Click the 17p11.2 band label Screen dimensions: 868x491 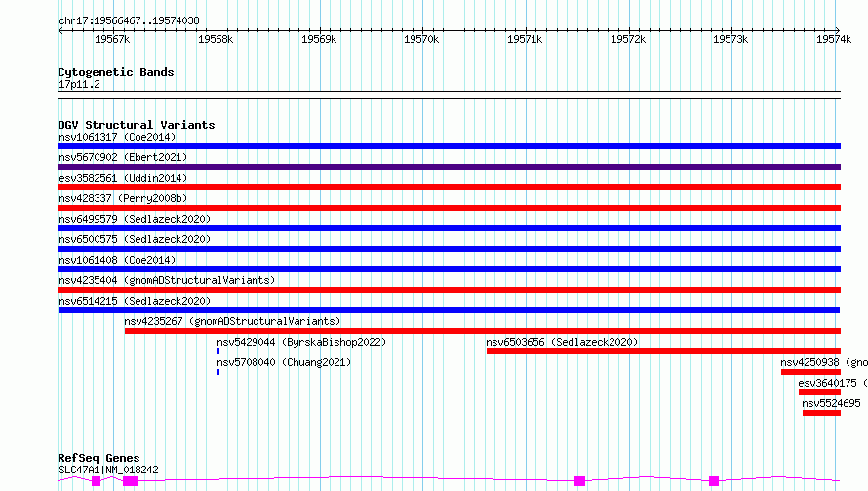click(79, 84)
